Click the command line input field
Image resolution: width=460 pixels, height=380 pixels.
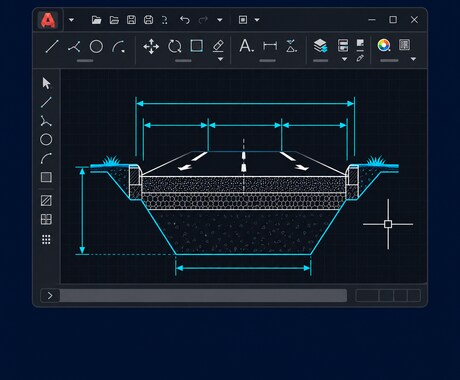tap(203, 296)
